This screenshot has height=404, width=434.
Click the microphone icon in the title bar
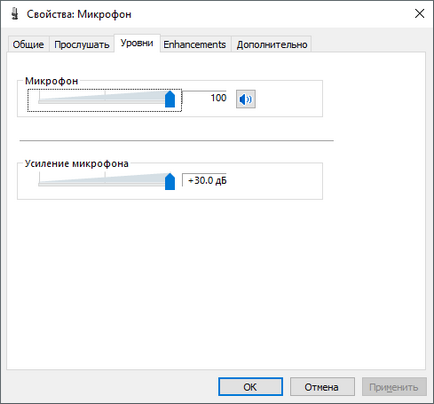[x=14, y=14]
